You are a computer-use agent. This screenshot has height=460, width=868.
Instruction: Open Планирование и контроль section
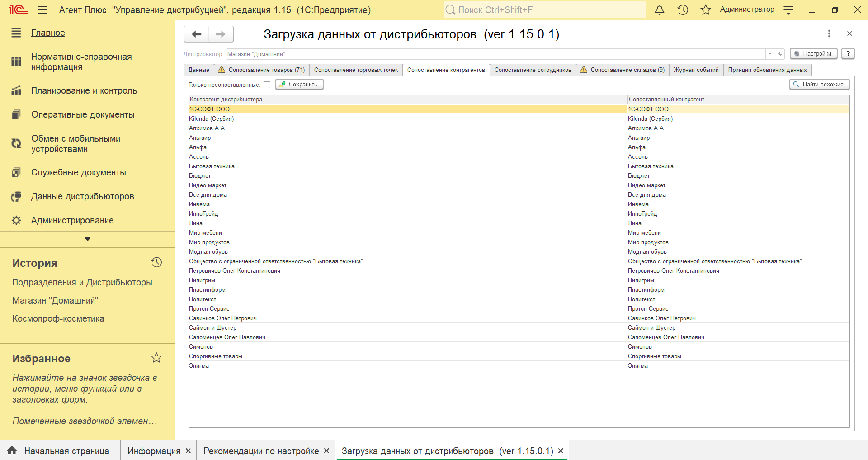[84, 90]
